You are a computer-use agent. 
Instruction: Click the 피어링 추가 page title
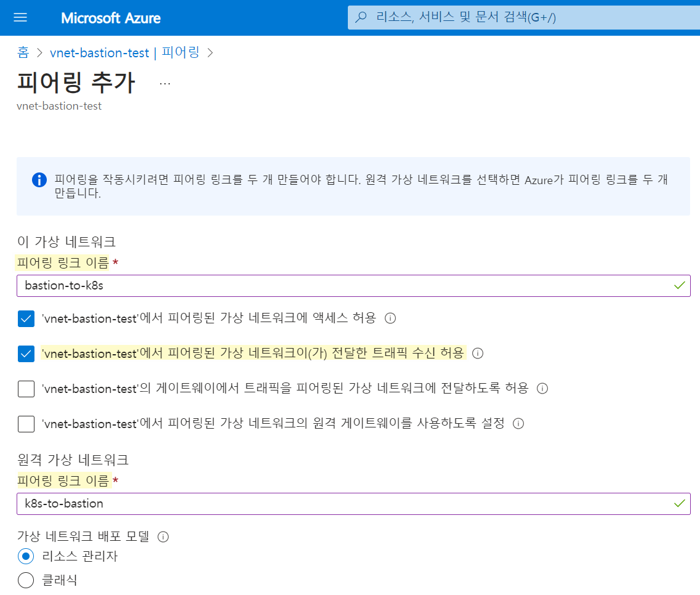(x=76, y=83)
